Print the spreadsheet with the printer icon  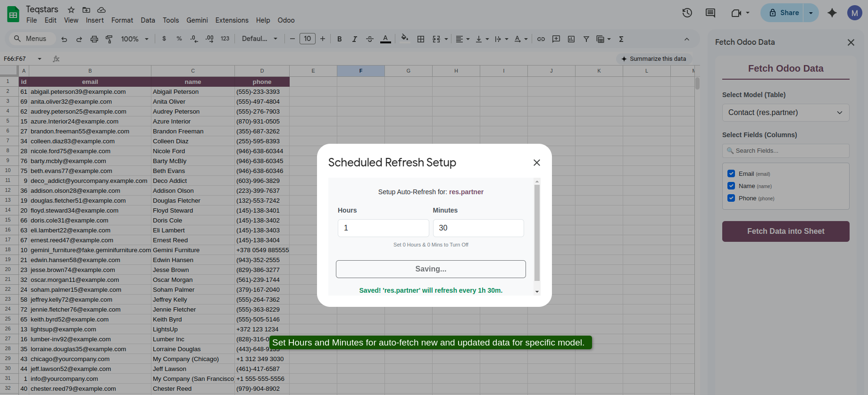click(94, 39)
